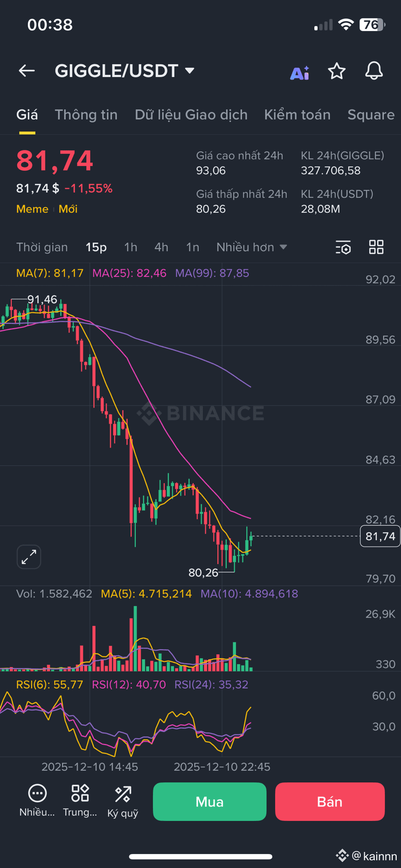
Task: Select the 15p timeframe
Action: [x=96, y=247]
